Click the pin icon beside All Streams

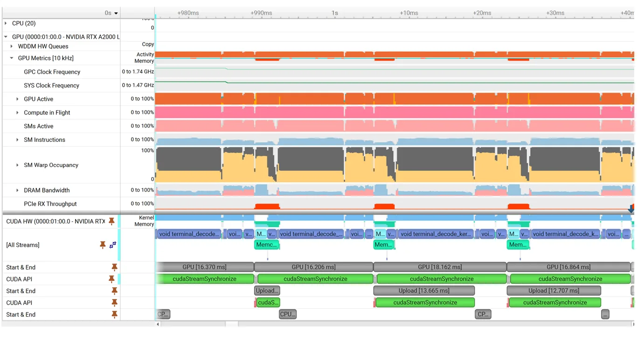click(x=103, y=245)
